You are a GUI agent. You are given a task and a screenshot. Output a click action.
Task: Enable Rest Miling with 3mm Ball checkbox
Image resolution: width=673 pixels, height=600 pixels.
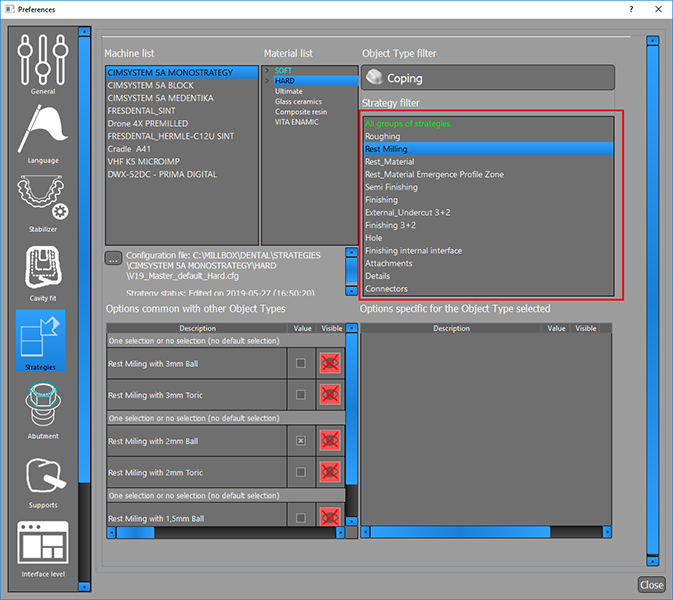(301, 363)
